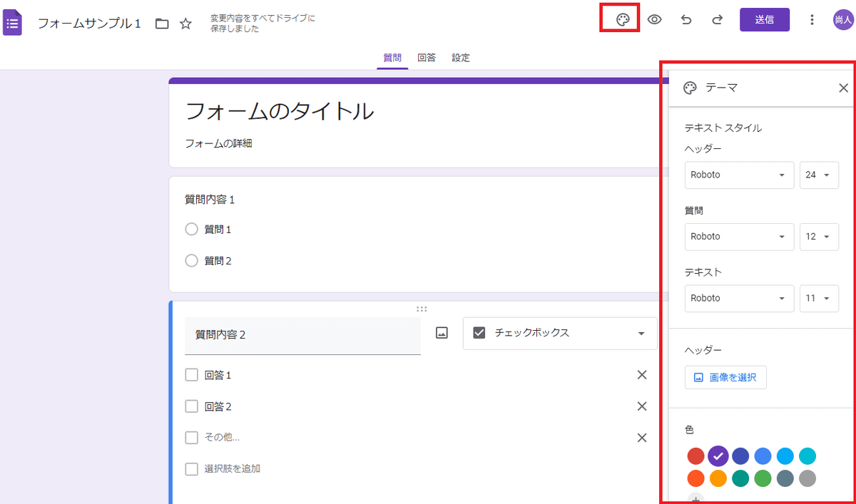Add image to 質問内容２ question
The height and width of the screenshot is (504, 856).
point(442,333)
